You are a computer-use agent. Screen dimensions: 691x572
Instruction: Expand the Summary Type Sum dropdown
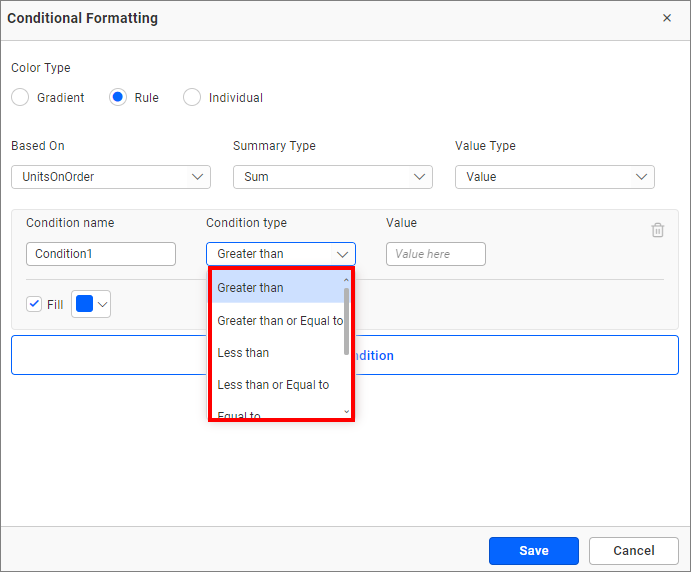333,177
